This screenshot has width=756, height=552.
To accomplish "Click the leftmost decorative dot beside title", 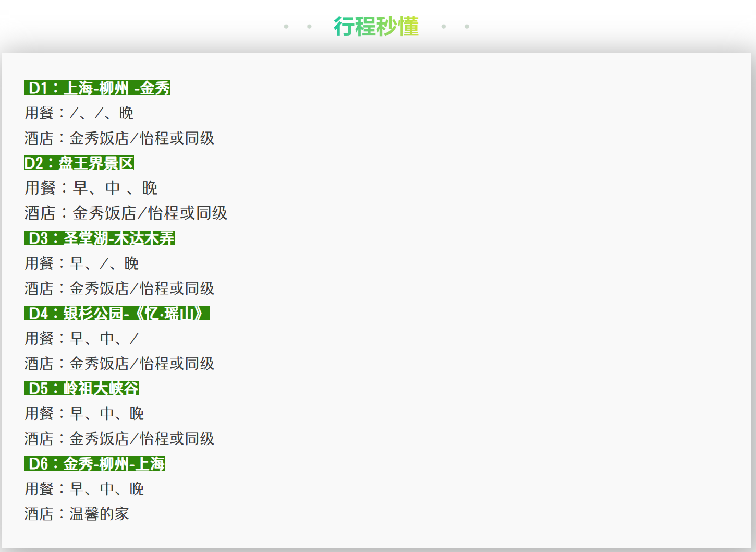I will coord(286,26).
